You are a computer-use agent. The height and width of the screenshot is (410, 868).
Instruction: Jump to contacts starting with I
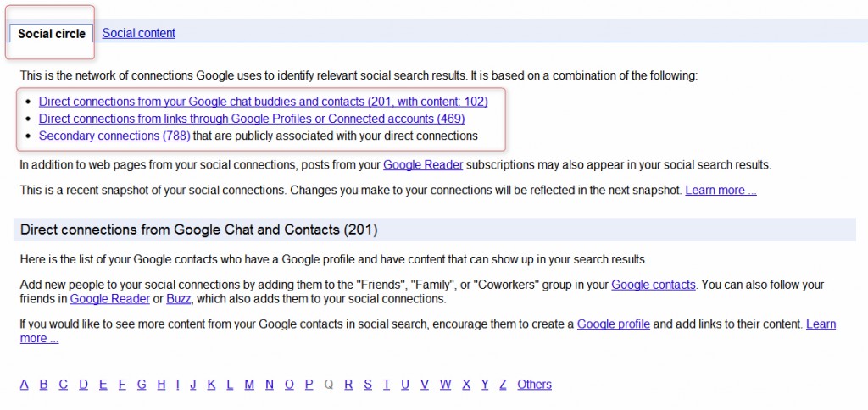tap(178, 385)
